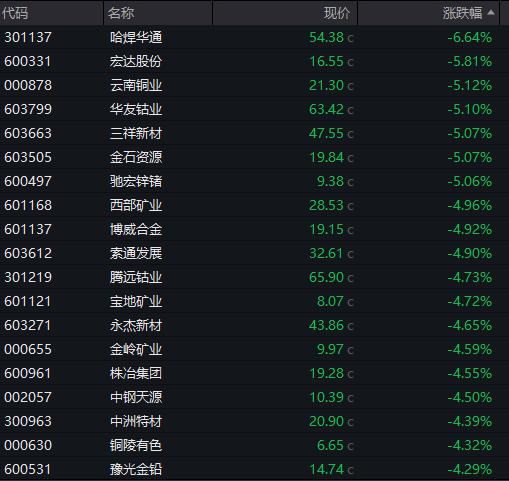Image resolution: width=509 pixels, height=481 pixels.
Task: Open the 索通发展 stock name
Action: (136, 253)
